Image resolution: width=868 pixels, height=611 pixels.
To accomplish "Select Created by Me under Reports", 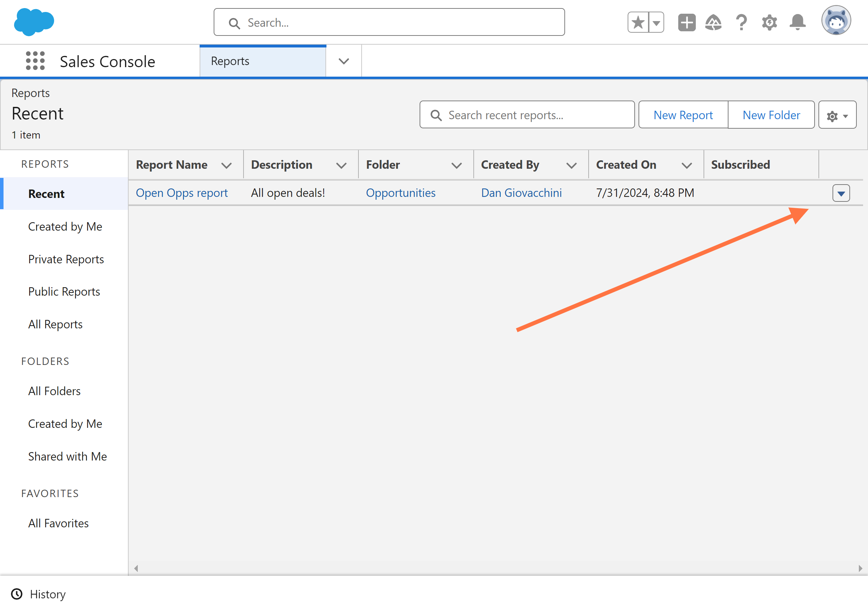I will 65,226.
